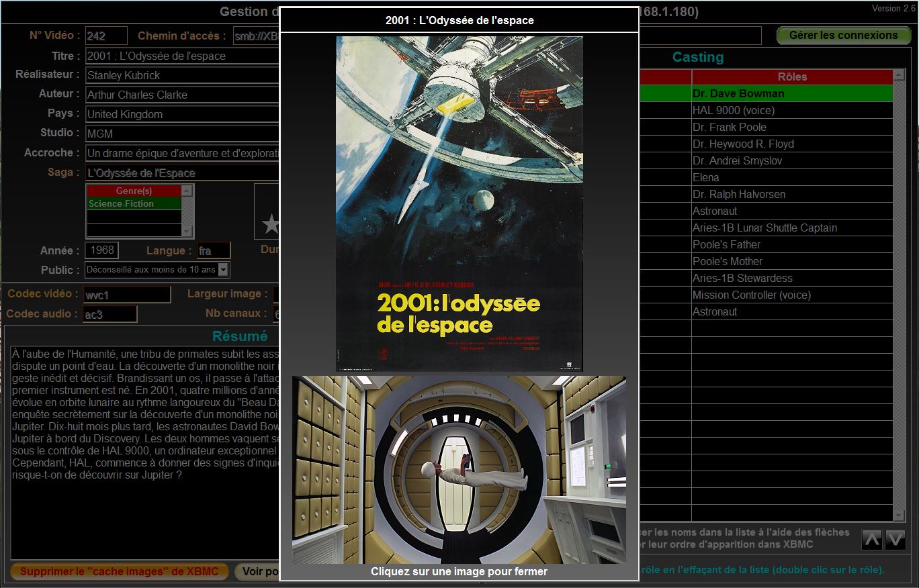Screen dimensions: 919x588
Task: Click the Gérer les connexions button
Action: (x=843, y=36)
